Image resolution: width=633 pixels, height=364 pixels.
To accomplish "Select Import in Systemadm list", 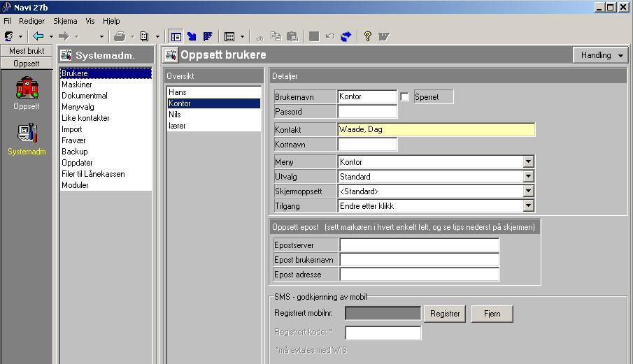I will point(106,129).
